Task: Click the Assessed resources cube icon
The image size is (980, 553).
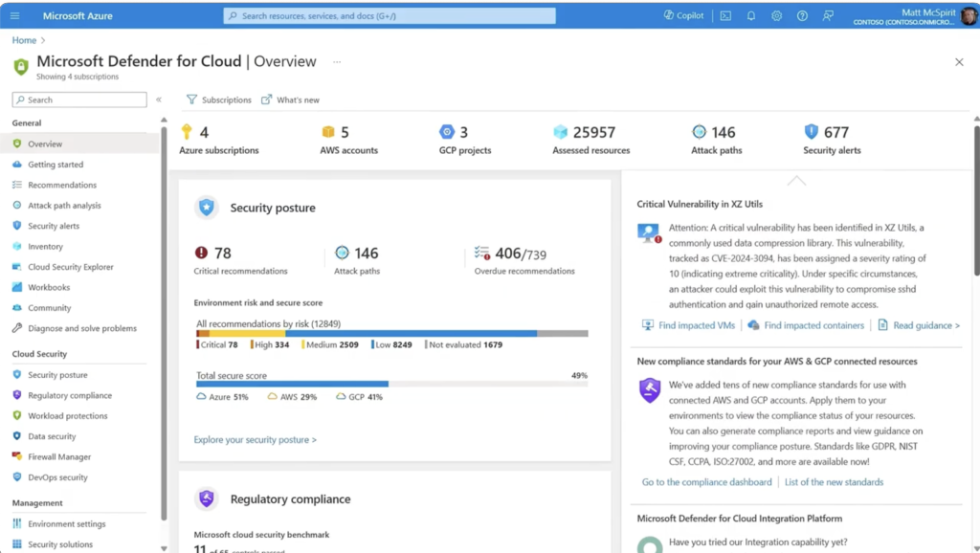Action: point(560,131)
